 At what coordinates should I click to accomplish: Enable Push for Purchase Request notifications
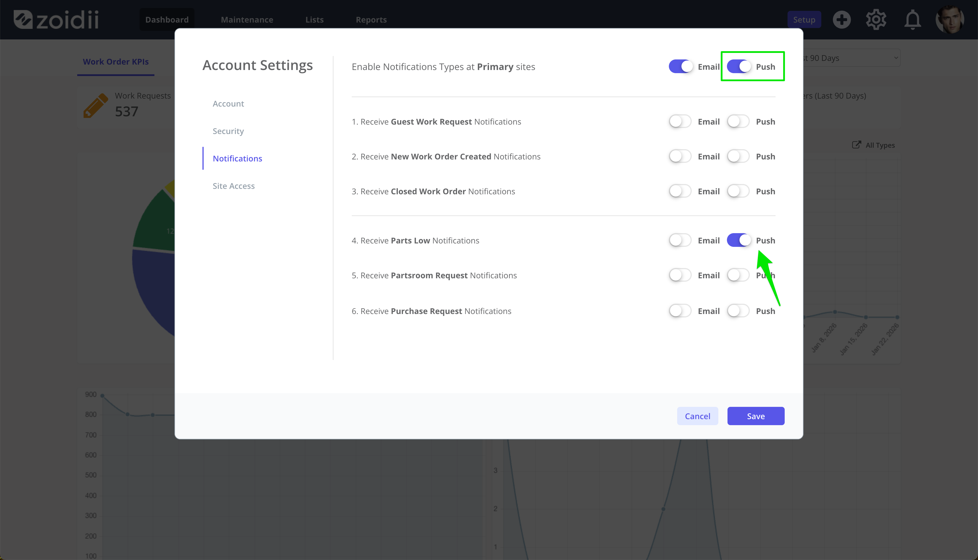pyautogui.click(x=738, y=311)
